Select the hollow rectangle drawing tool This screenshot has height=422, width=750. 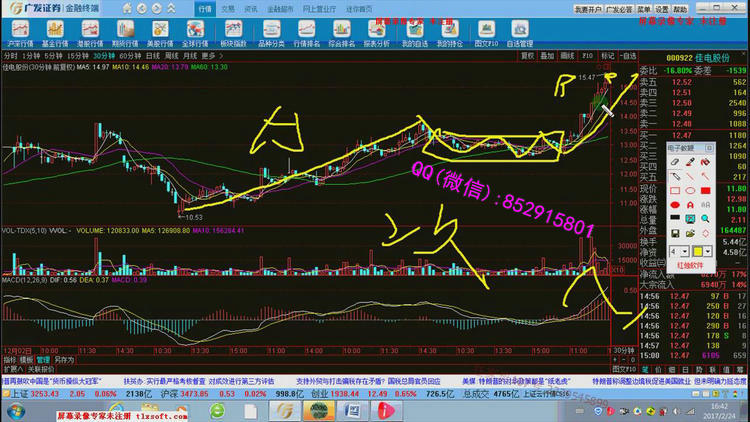click(676, 190)
